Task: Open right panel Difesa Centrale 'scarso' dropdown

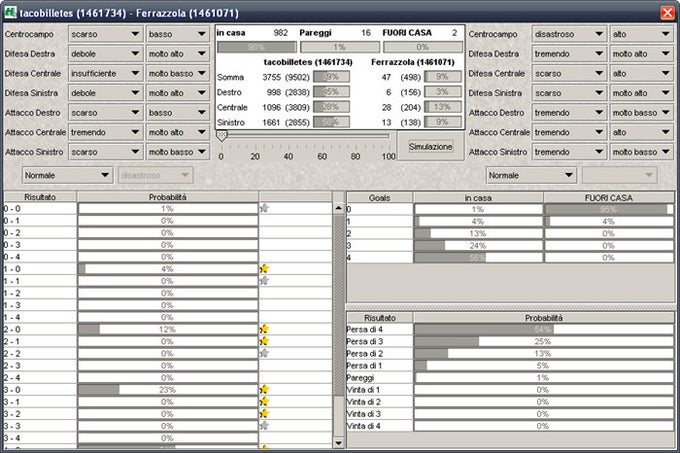Action: 569,73
